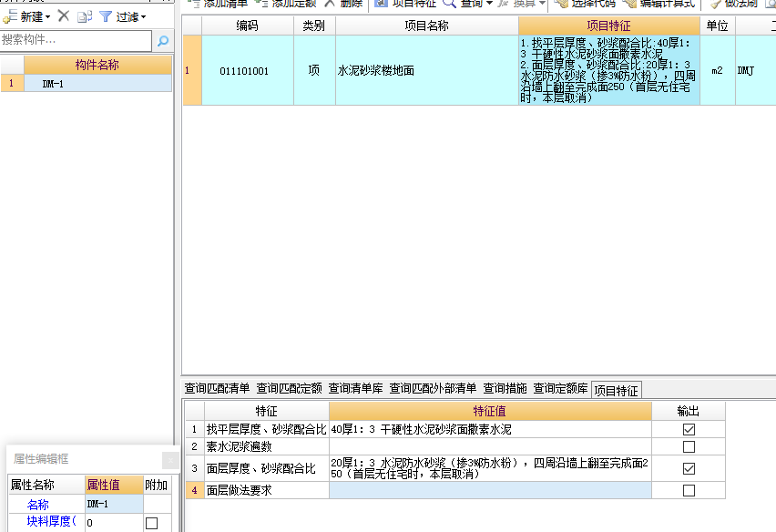Open the 新建 dropdown arrow
This screenshot has height=532, width=776.
point(47,17)
